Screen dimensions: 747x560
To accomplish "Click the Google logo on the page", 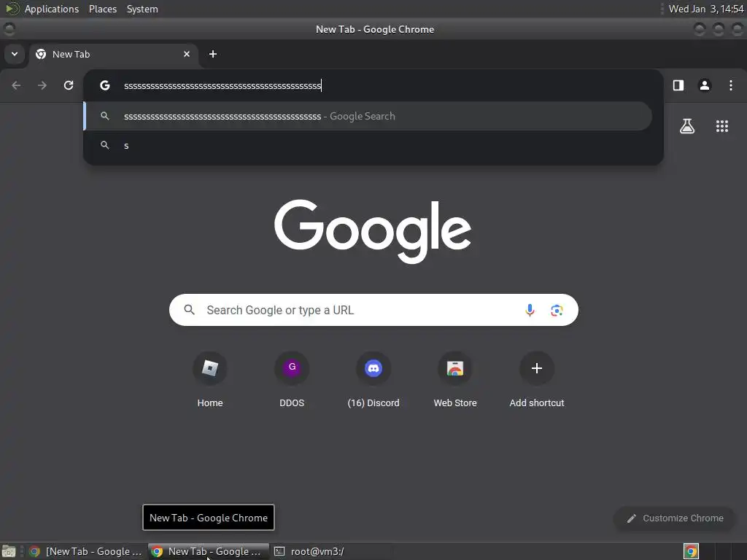I will tap(373, 231).
